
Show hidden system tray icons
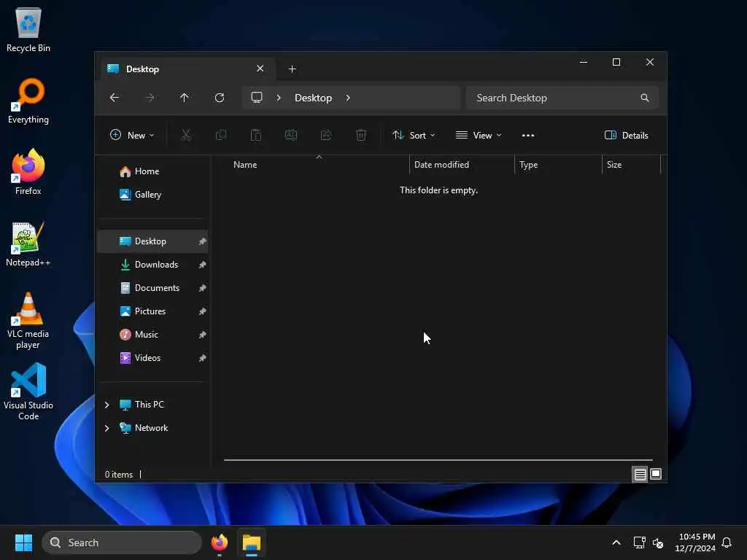click(x=616, y=542)
